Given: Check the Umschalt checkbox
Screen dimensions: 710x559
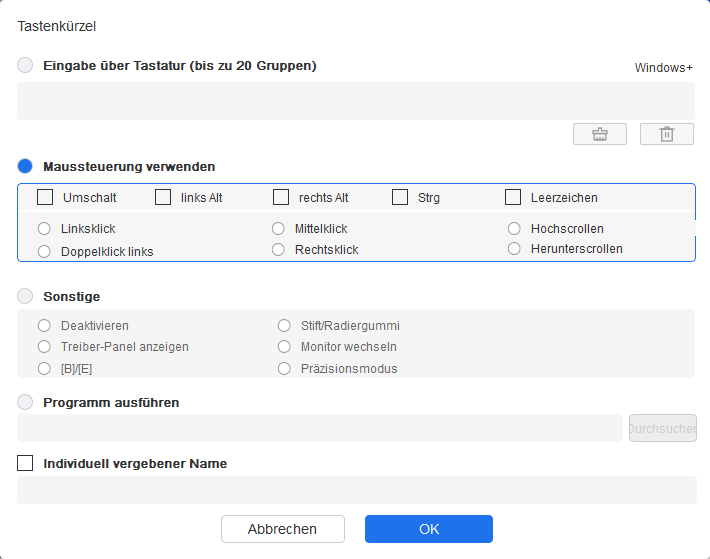Looking at the screenshot, I should point(45,197).
